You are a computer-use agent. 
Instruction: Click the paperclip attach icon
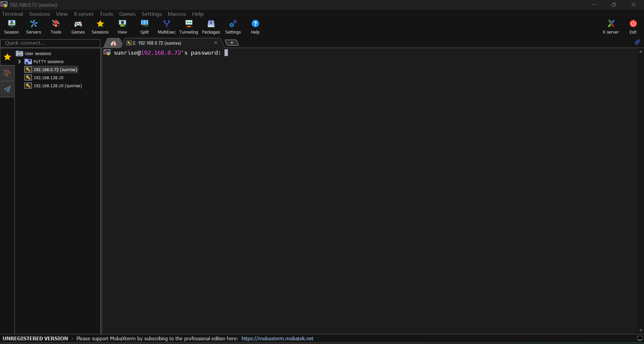637,42
